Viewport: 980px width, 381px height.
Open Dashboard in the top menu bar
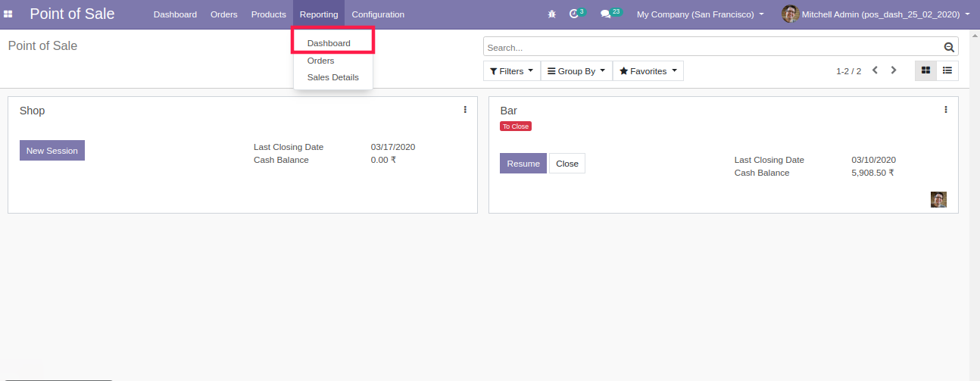click(x=175, y=14)
